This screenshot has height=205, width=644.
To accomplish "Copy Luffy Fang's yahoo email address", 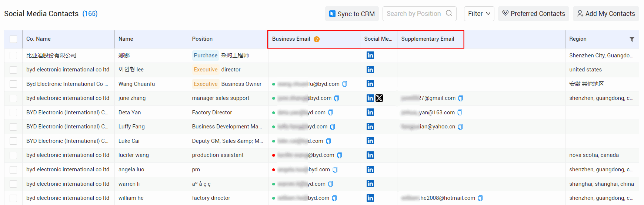I will pyautogui.click(x=460, y=127).
